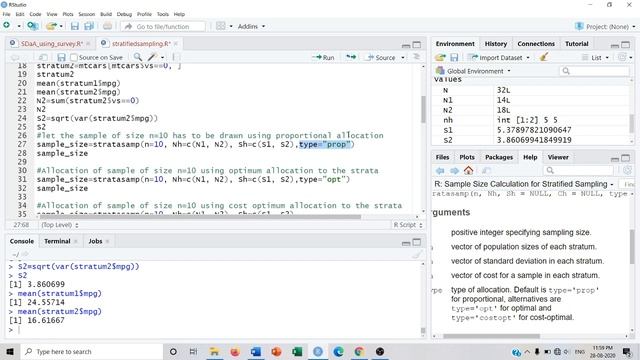Open code tools wand menu
The width and height of the screenshot is (640, 360).
click(156, 57)
